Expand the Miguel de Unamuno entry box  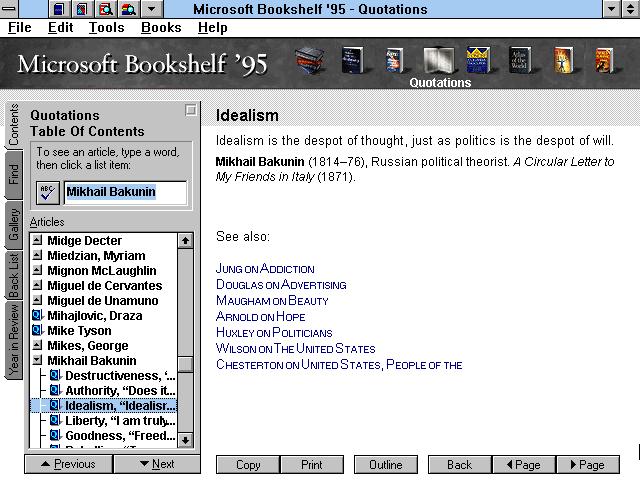(37, 300)
